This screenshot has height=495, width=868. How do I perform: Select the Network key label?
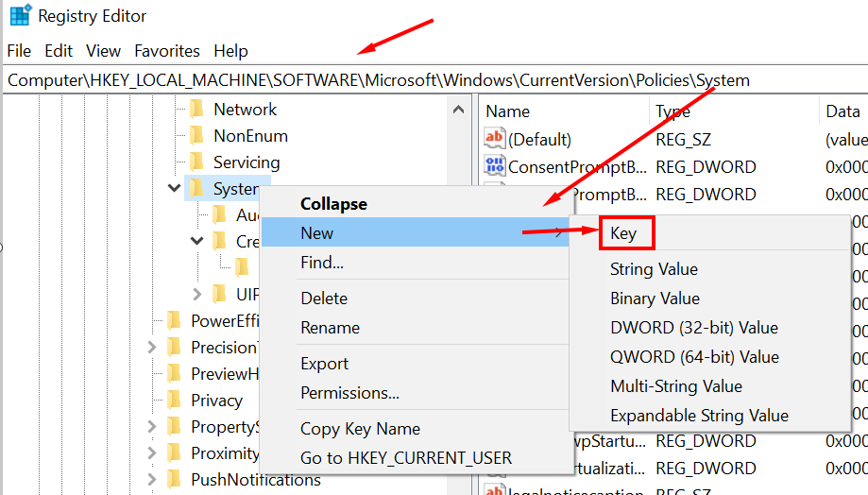click(246, 109)
